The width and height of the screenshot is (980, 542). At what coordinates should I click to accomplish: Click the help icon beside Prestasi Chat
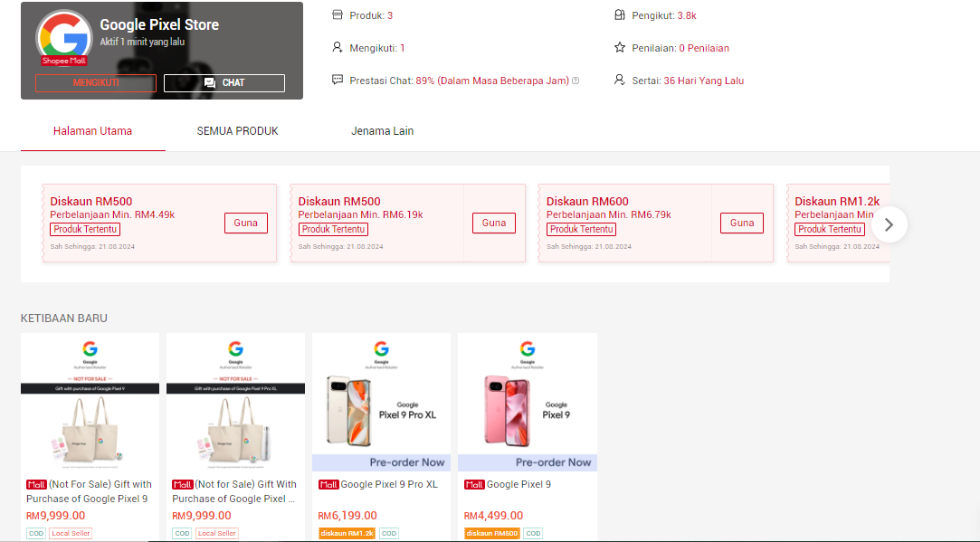pyautogui.click(x=576, y=81)
